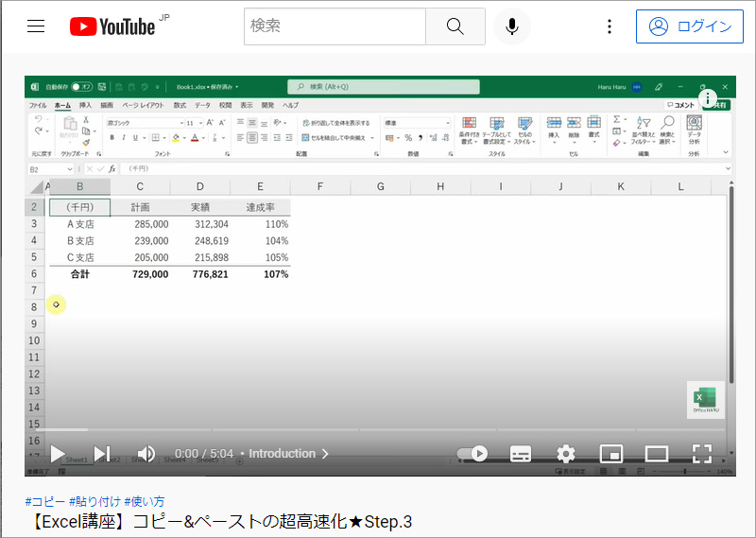Focus the 検索 search input field

[335, 26]
